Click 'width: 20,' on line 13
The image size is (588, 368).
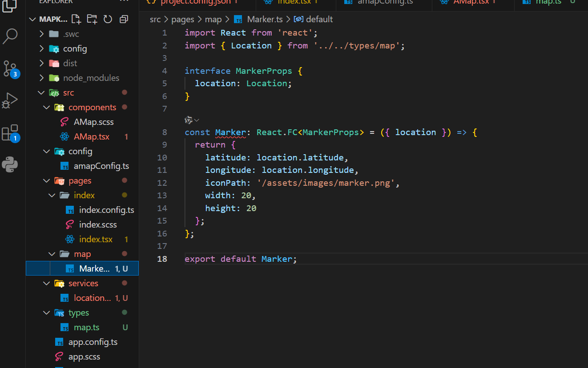pyautogui.click(x=230, y=196)
